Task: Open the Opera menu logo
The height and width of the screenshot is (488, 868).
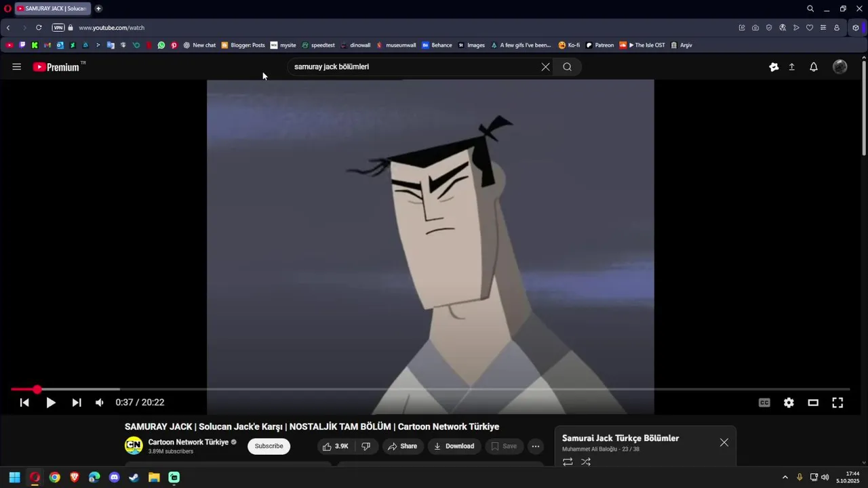Action: [x=7, y=9]
